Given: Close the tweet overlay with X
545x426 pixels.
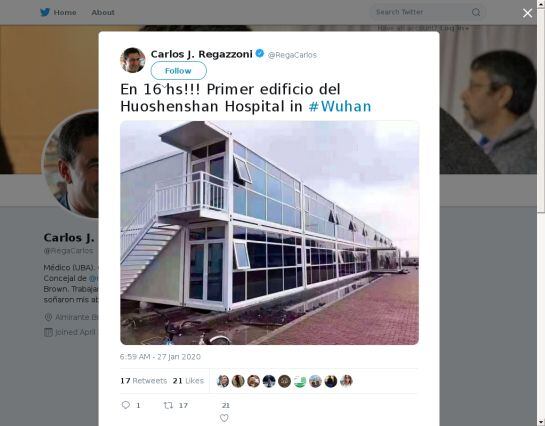Looking at the screenshot, I should click(527, 13).
